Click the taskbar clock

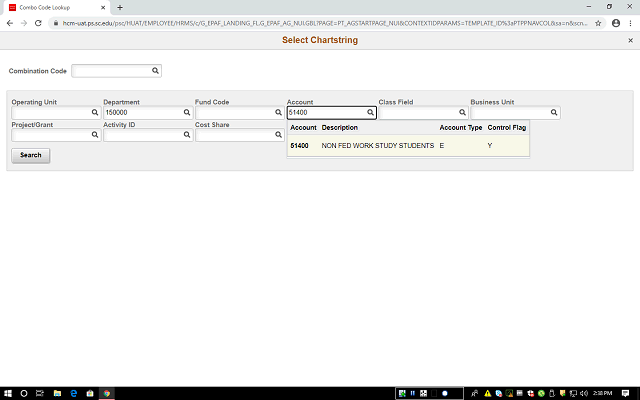coord(602,393)
